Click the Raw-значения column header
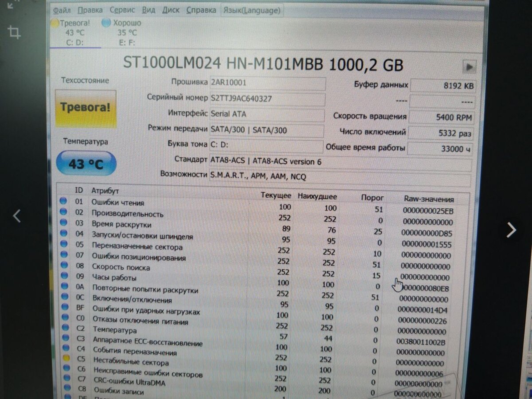Image resolution: width=532 pixels, height=399 pixels. tap(429, 199)
